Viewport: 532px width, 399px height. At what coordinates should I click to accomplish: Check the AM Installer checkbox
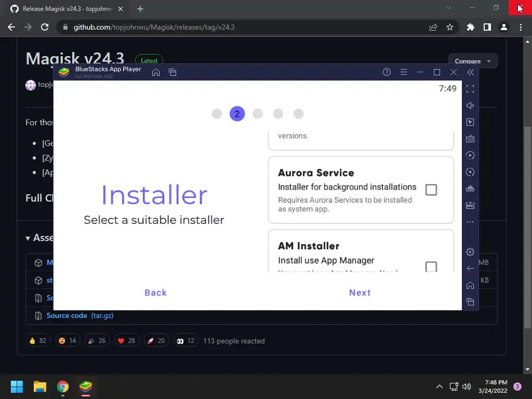click(x=431, y=267)
